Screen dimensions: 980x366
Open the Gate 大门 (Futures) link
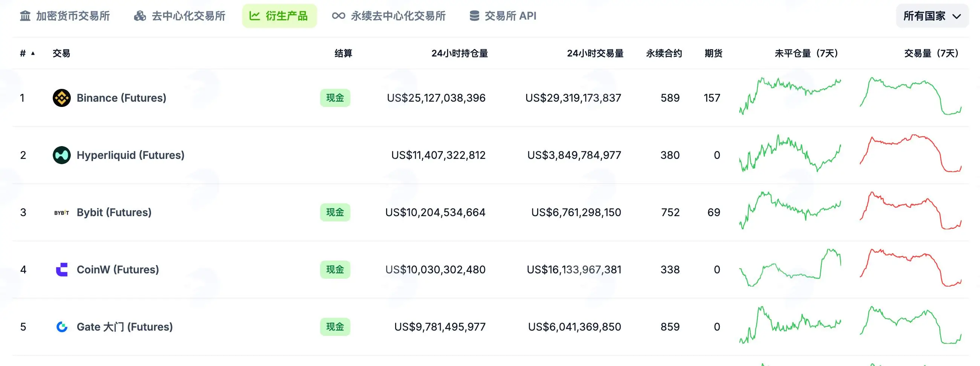click(125, 327)
